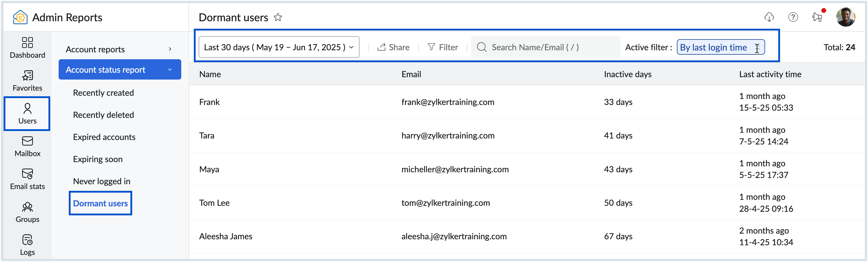This screenshot has width=868, height=262.
Task: Expand the Account reports section
Action: pyautogui.click(x=120, y=49)
